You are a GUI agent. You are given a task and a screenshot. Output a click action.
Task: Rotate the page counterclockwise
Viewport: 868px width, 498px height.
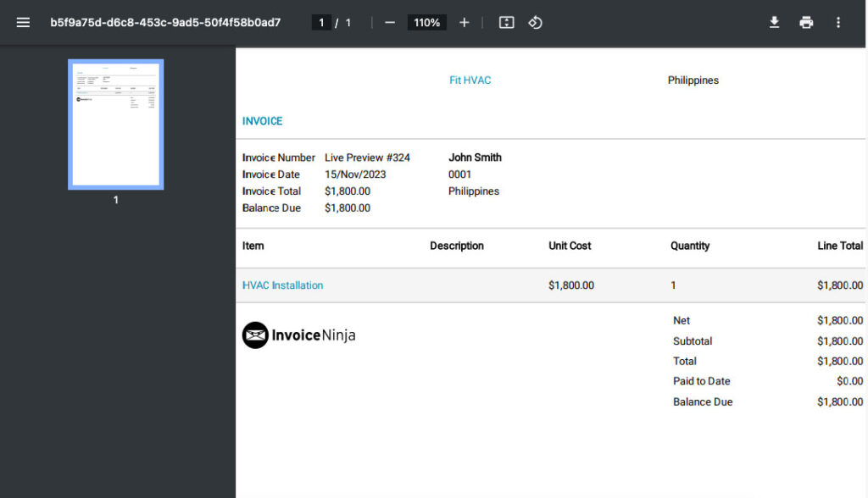point(535,22)
